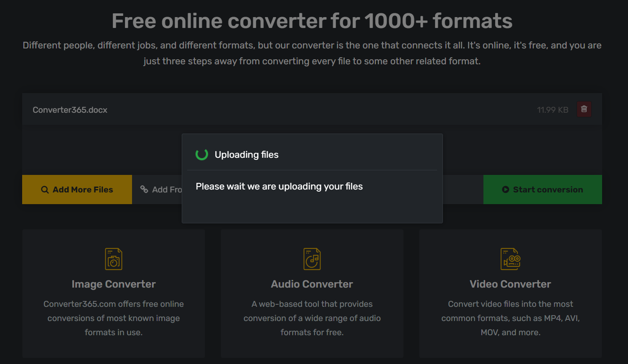The height and width of the screenshot is (364, 628).
Task: Click the magnifier icon on Add More Files
Action: [x=45, y=190]
